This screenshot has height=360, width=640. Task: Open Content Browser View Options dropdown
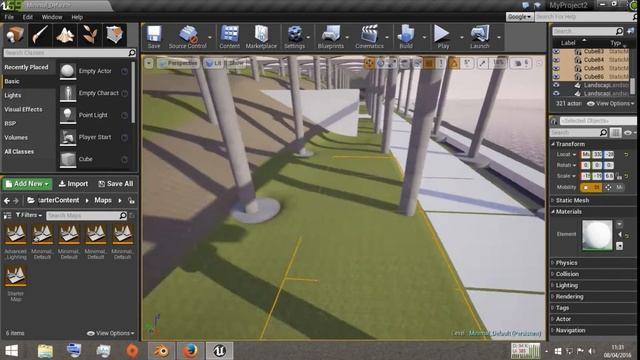(111, 333)
